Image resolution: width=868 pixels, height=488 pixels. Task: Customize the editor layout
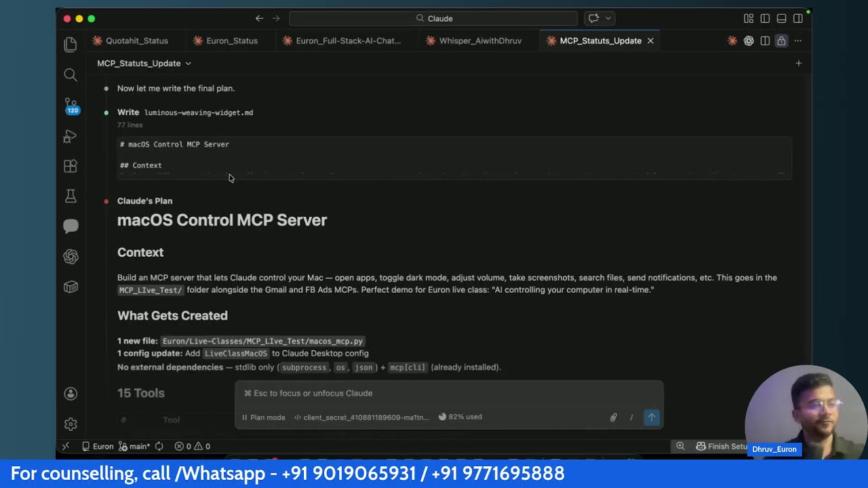coord(749,18)
